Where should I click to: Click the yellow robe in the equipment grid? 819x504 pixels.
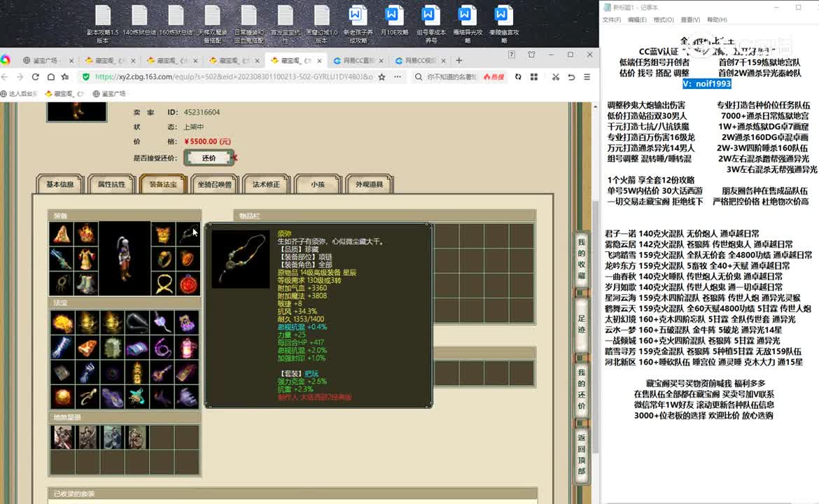pyautogui.click(x=86, y=259)
